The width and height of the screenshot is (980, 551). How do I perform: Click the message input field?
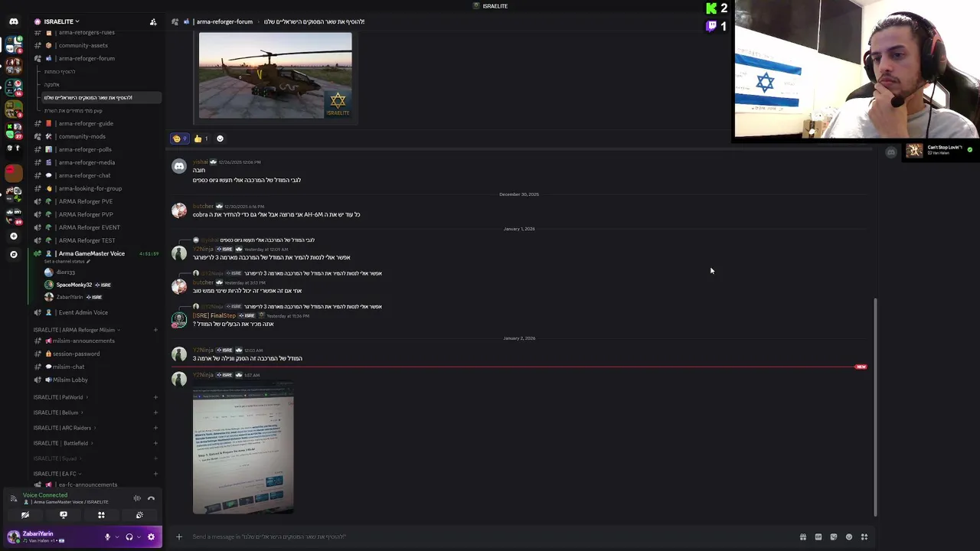coord(490,536)
